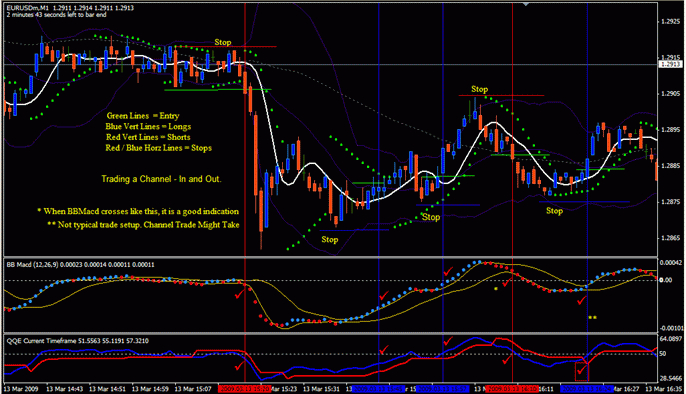Viewport: 686px width, 394px height.
Task: Click the 'Red Vert Lines = Shorts' legend text
Action: (x=148, y=137)
